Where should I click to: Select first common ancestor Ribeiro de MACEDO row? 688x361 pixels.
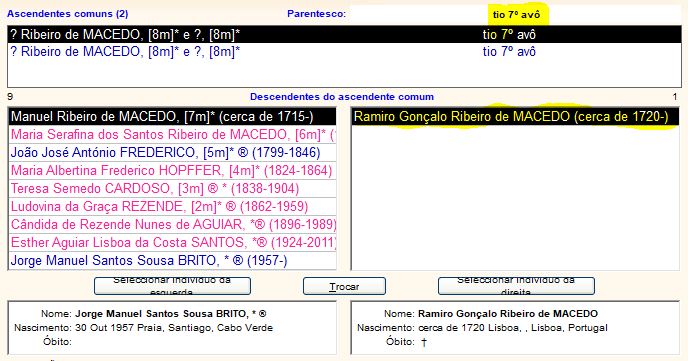tap(344, 34)
